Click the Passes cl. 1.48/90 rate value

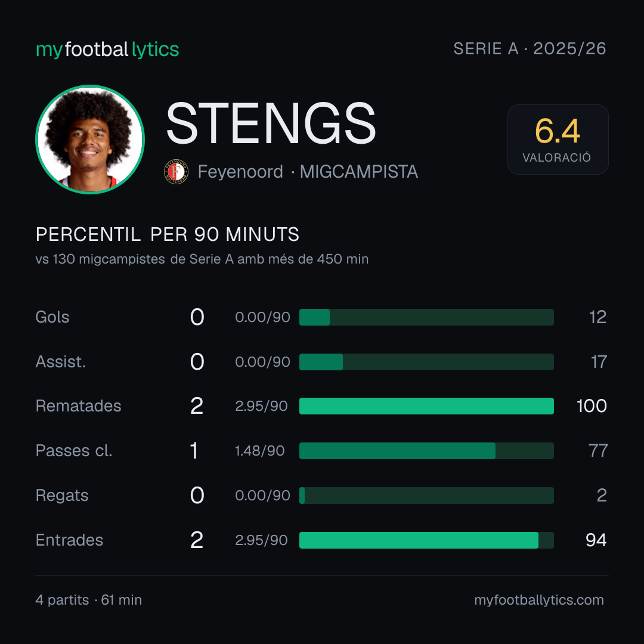[259, 451]
